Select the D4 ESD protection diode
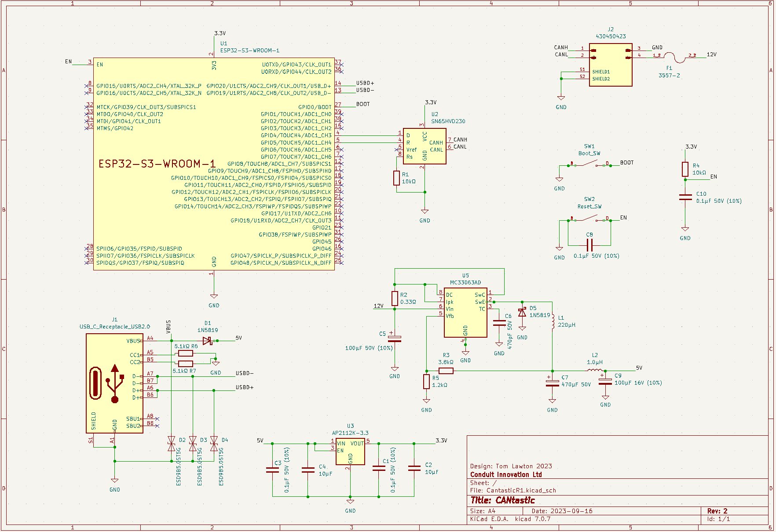Image resolution: width=776 pixels, height=532 pixels. [214, 444]
